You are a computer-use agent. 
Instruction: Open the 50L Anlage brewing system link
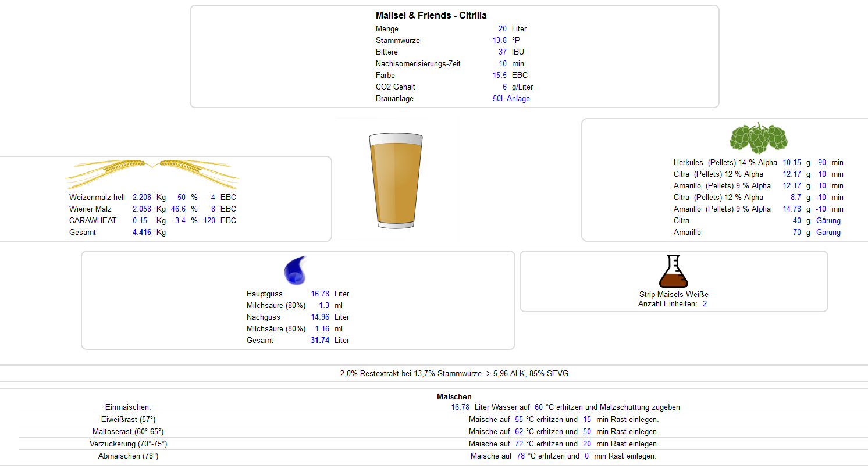511,99
